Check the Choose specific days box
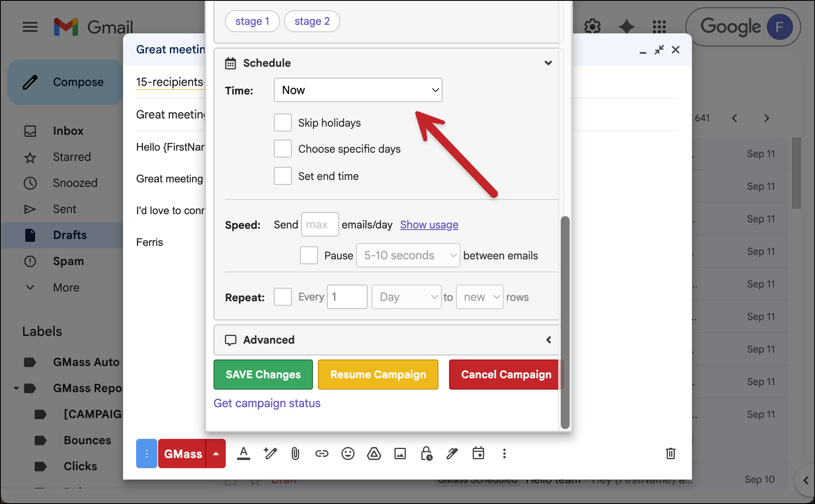 283,149
